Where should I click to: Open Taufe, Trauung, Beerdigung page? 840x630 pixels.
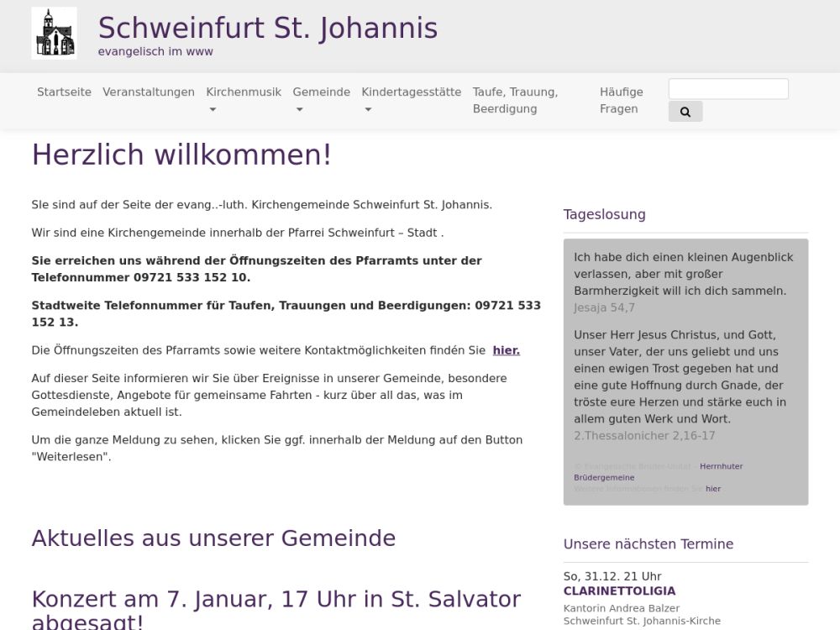(515, 101)
